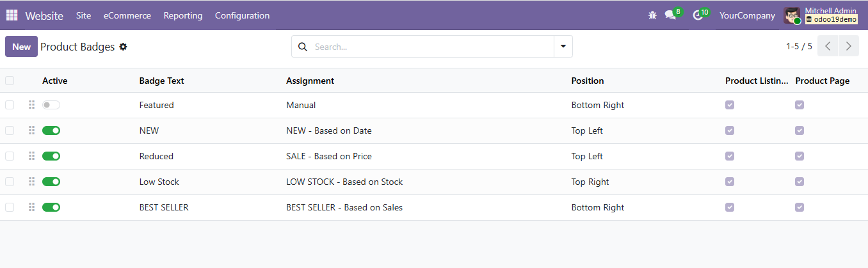The height and width of the screenshot is (268, 868).
Task: Click 'SALE - Based on Price' assignment
Action: point(329,156)
